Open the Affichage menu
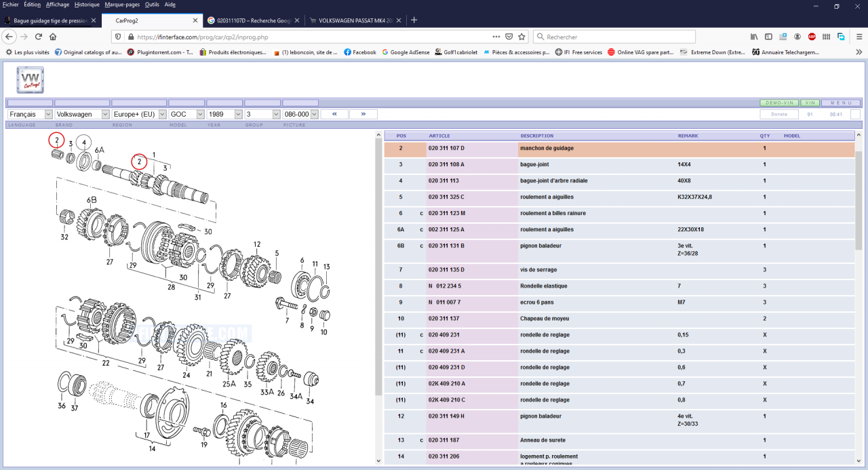This screenshot has width=868, height=470. point(58,4)
